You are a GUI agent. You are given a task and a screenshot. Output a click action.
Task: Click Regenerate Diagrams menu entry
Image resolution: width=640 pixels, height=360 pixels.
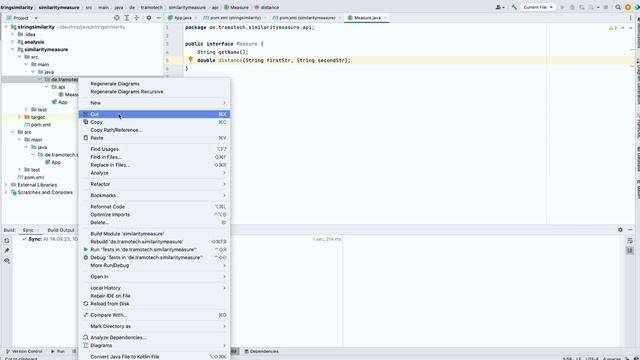pyautogui.click(x=154, y=84)
